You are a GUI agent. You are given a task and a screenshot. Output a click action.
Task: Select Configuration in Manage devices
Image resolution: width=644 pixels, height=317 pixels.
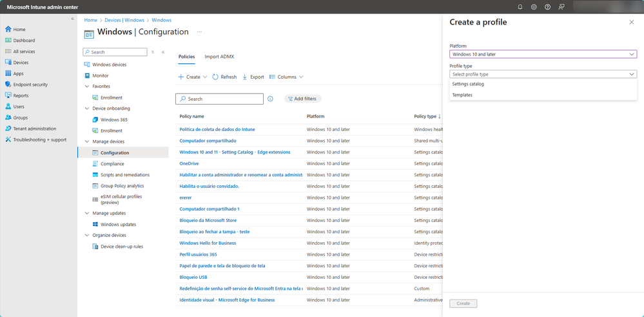(x=122, y=152)
